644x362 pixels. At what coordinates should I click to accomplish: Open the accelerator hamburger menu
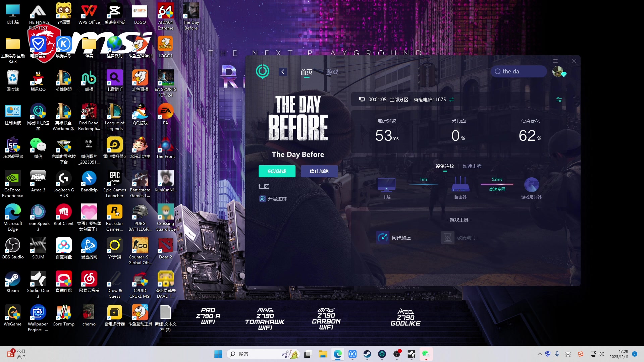pyautogui.click(x=555, y=61)
